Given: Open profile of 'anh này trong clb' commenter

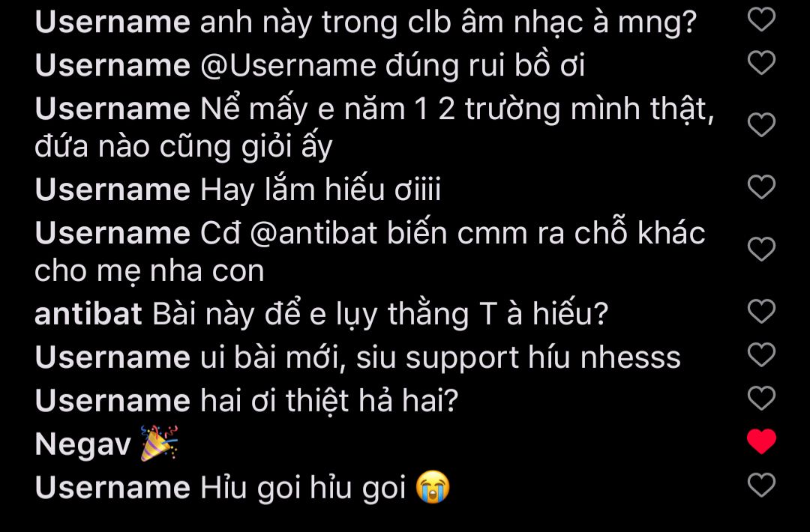Looking at the screenshot, I should pos(112,22).
